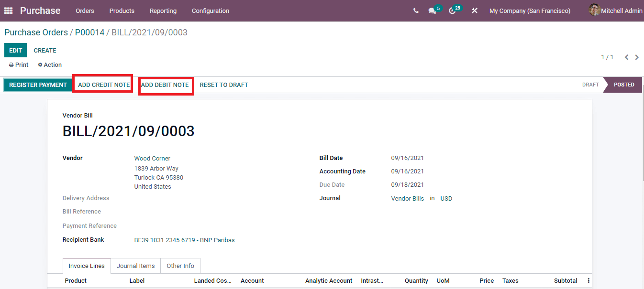Navigate to P00014 breadcrumb

click(x=89, y=32)
